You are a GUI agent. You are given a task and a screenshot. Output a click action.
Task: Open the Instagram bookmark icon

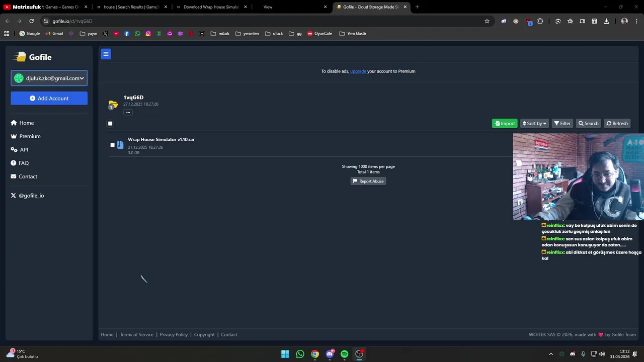148,34
